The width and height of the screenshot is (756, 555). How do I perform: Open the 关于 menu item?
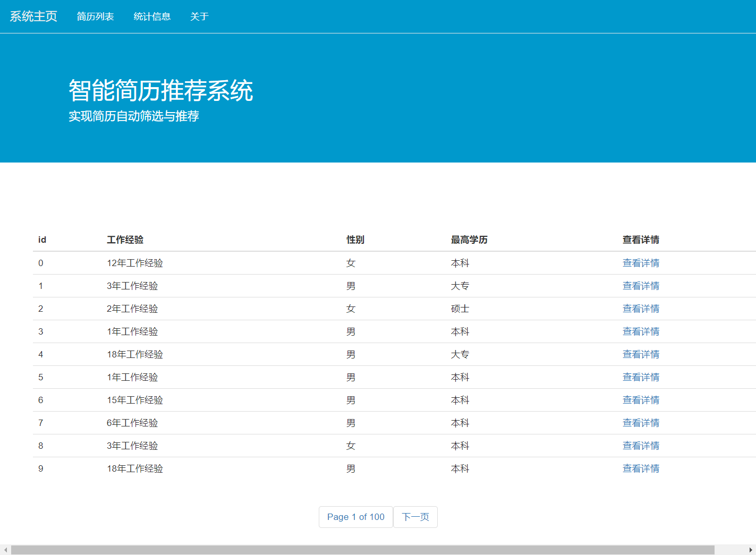click(199, 16)
